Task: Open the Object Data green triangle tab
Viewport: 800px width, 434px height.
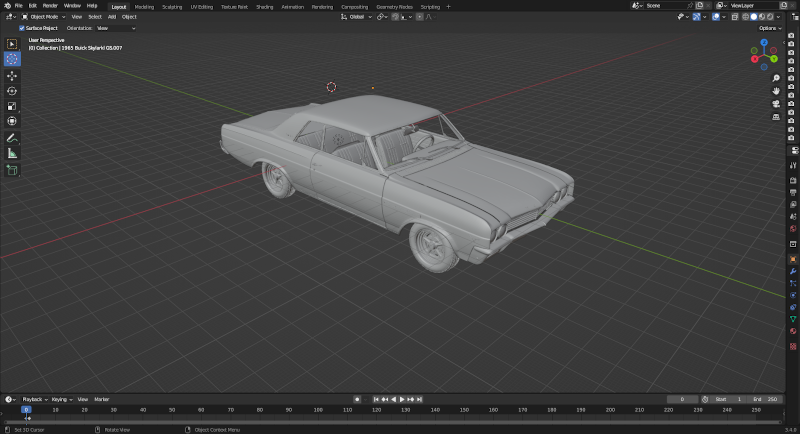Action: 793,319
